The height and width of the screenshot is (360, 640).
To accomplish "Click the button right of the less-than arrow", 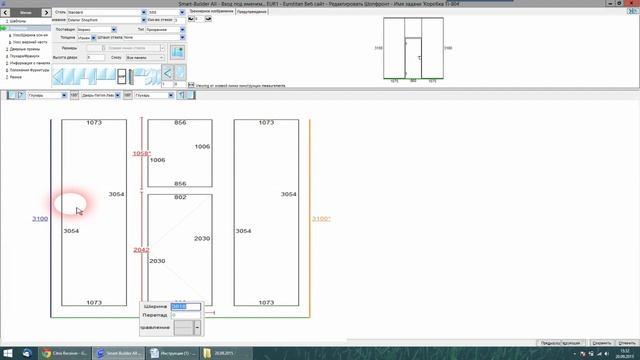I will pos(180,73).
